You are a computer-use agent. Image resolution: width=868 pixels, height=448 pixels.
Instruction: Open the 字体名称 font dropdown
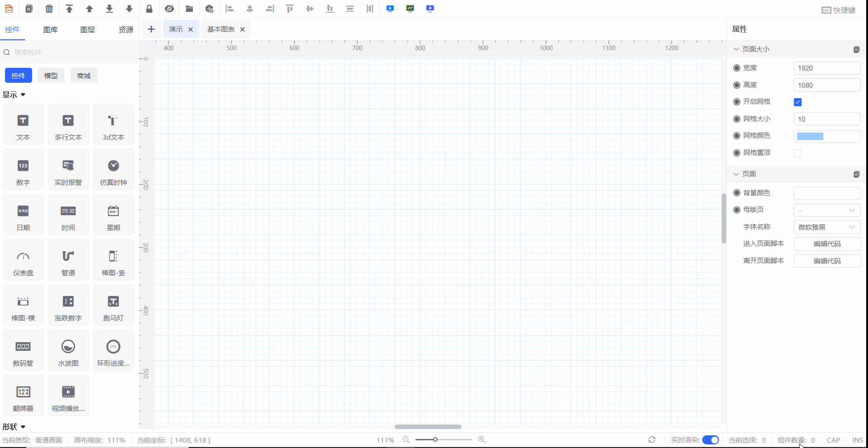pos(826,227)
